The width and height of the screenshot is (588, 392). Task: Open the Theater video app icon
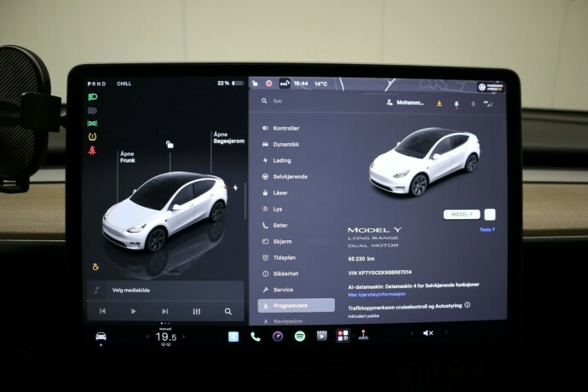pyautogui.click(x=322, y=336)
